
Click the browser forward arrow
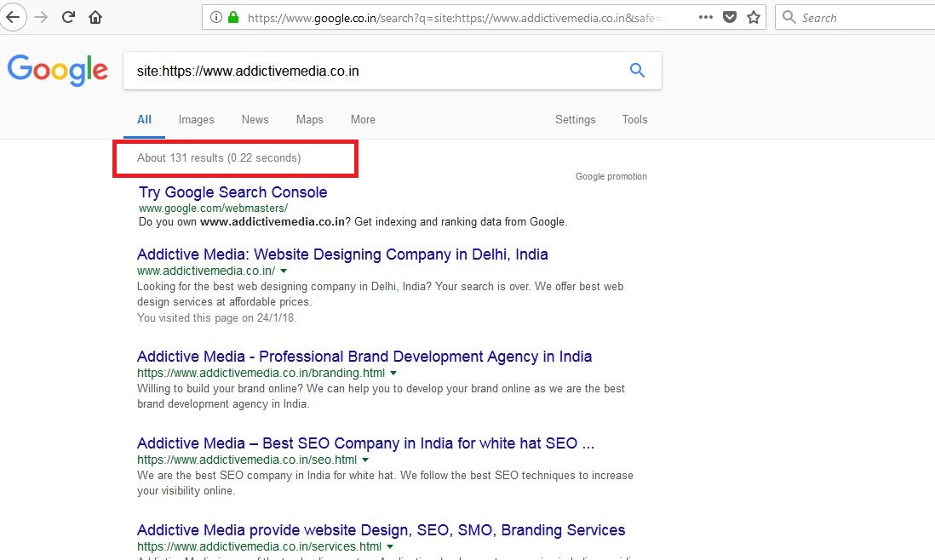(41, 17)
